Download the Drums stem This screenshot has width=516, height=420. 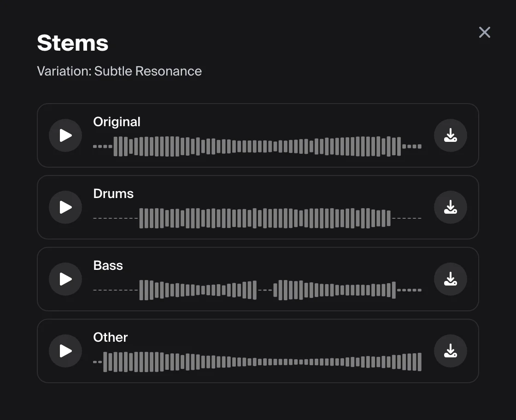point(450,207)
